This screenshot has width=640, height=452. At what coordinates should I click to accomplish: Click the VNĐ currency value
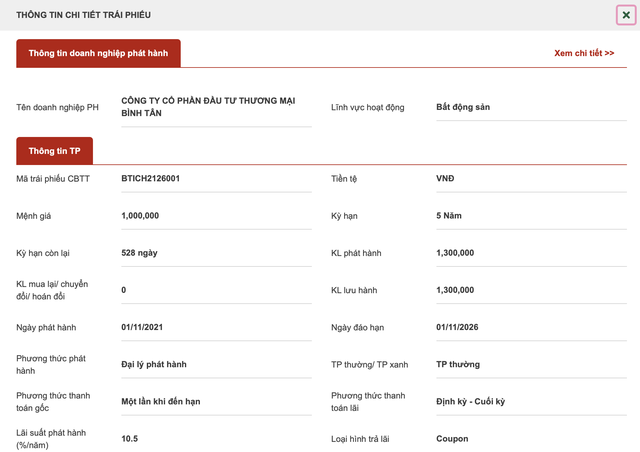531,178
